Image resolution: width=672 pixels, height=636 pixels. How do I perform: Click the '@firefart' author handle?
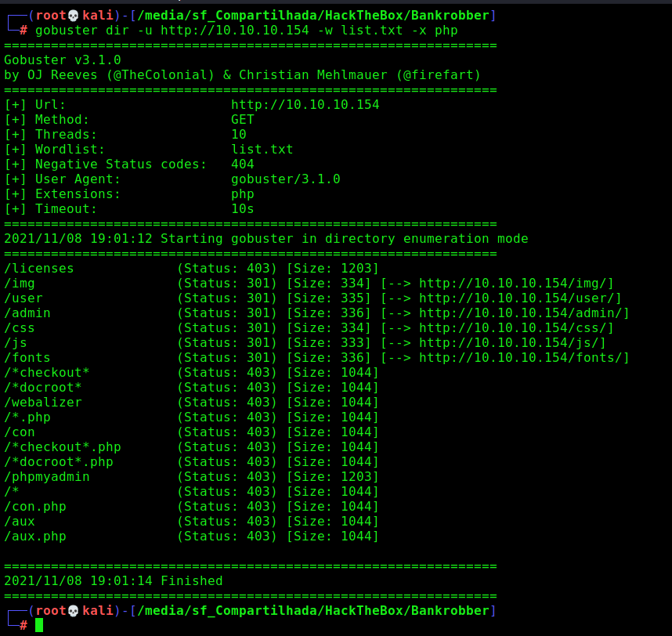[438, 75]
